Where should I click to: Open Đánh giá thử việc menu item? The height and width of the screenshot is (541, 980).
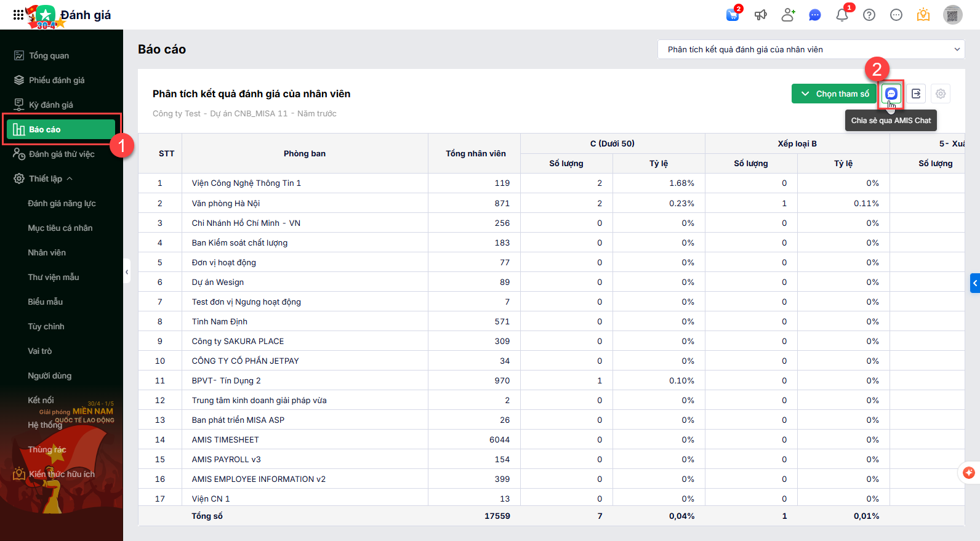click(x=62, y=154)
